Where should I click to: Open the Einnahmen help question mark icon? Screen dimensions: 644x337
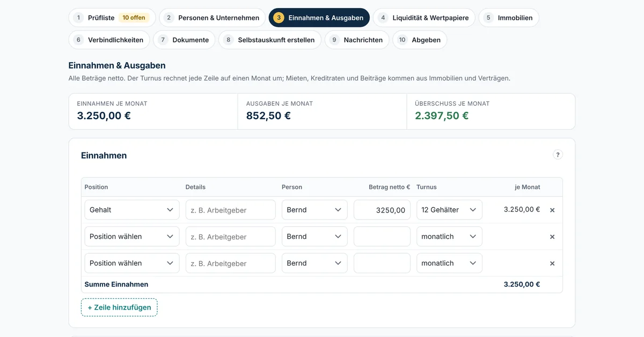click(558, 155)
